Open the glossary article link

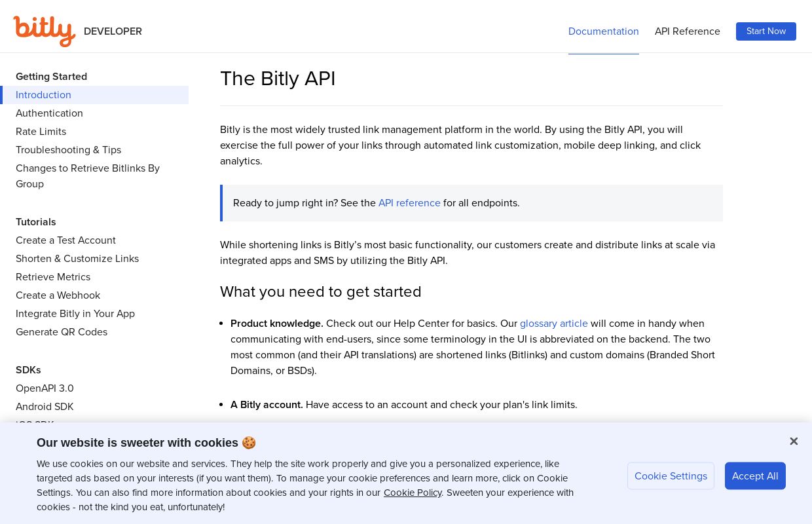(554, 324)
